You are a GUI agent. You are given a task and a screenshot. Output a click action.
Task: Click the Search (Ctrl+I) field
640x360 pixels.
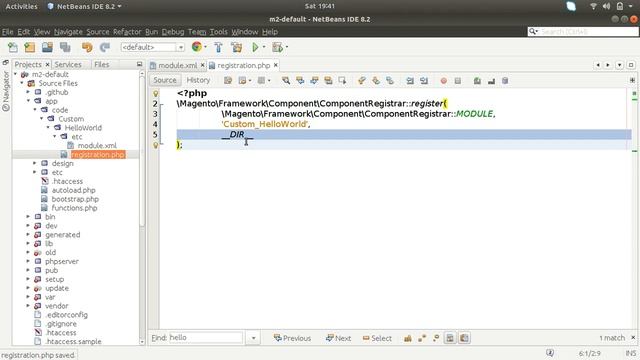coord(583,31)
